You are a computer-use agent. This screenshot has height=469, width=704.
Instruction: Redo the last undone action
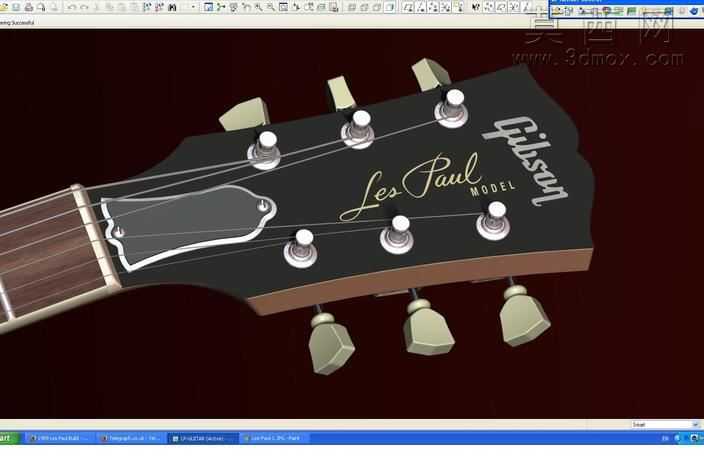click(x=84, y=7)
